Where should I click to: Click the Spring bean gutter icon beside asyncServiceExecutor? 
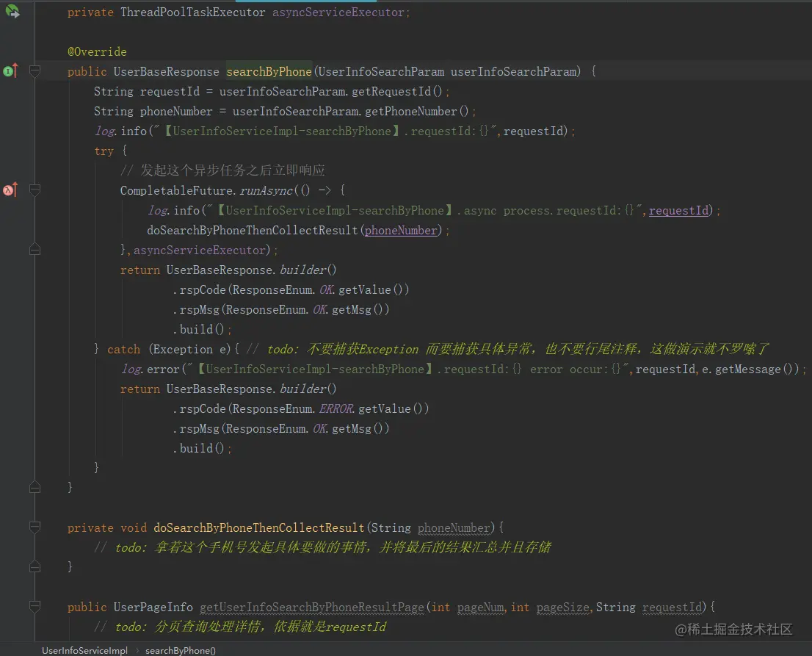tap(12, 10)
